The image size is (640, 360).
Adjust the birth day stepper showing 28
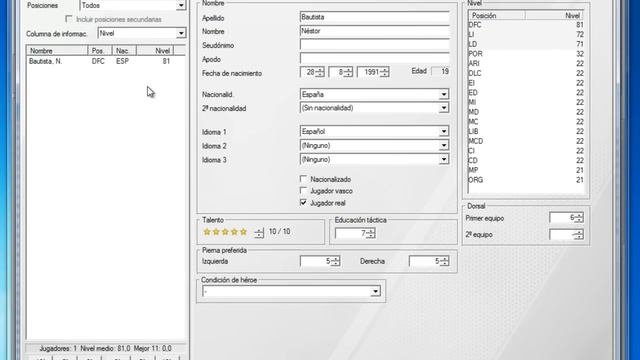pyautogui.click(x=320, y=72)
